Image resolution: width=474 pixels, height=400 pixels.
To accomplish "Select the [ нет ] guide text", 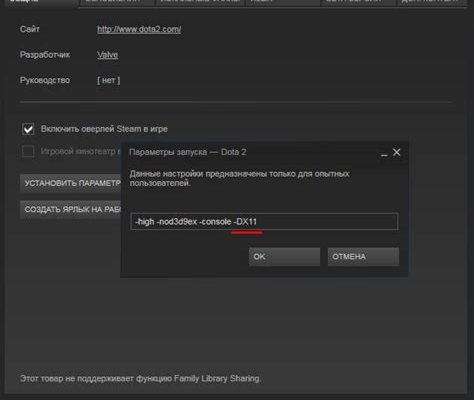I will (109, 80).
